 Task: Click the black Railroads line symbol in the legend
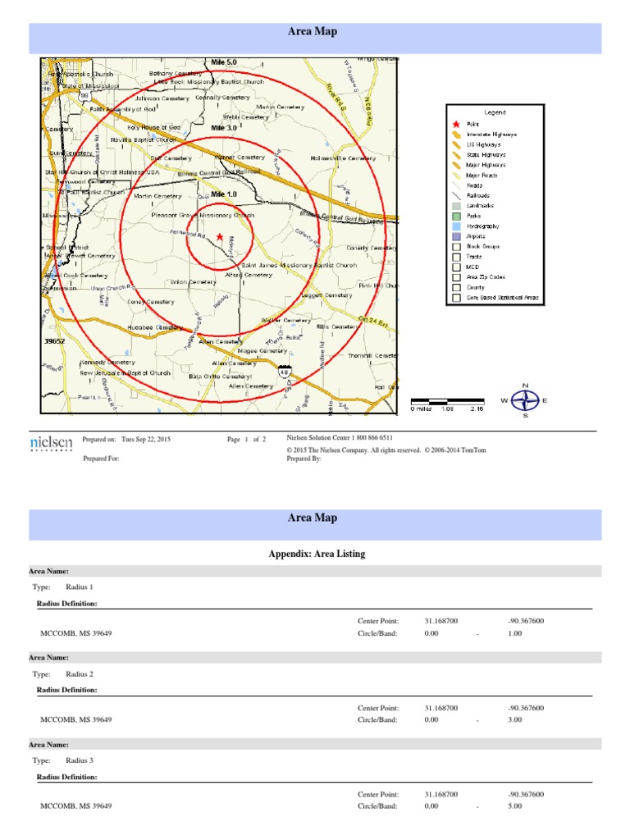(456, 195)
